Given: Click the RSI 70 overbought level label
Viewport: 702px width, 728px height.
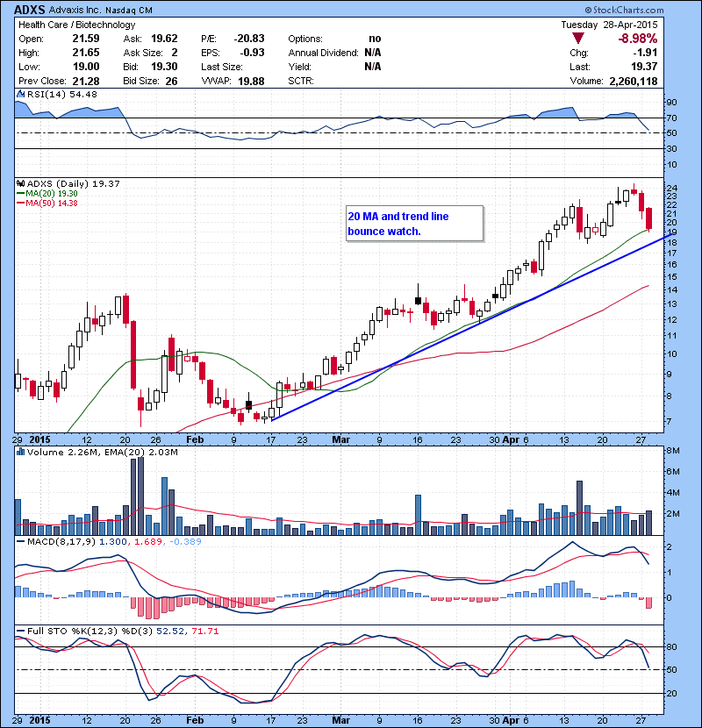Looking at the screenshot, I should 672,118.
